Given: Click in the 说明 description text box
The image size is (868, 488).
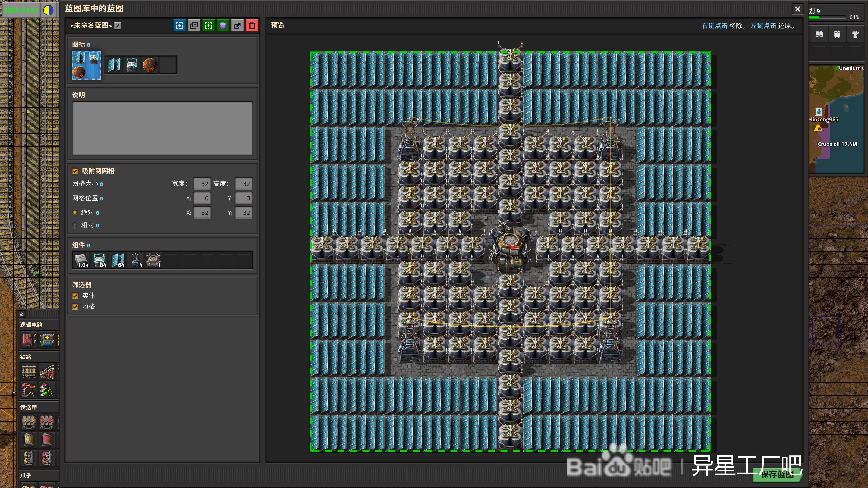Looking at the screenshot, I should pyautogui.click(x=162, y=128).
